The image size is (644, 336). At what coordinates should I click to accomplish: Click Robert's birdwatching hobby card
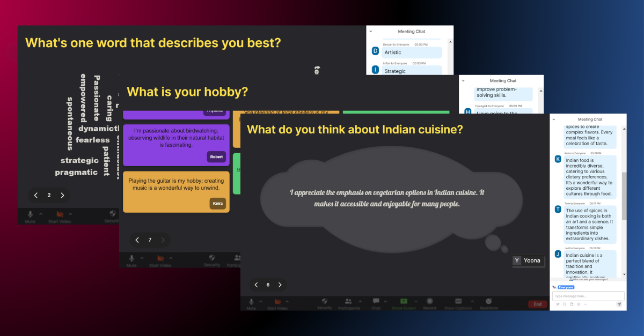[176, 145]
